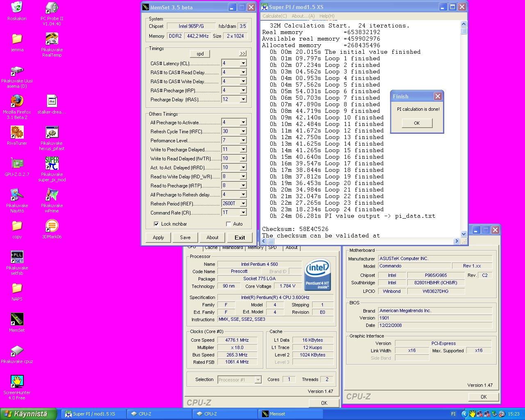This screenshot has width=525, height=420.
Task: Click the Save button in MemSet
Action: click(185, 237)
